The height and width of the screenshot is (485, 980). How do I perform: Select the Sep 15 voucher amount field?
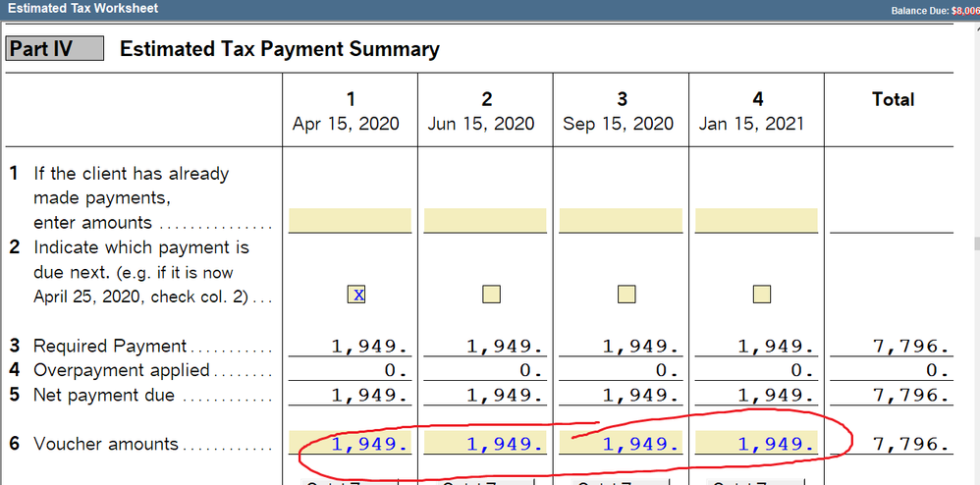pos(621,444)
